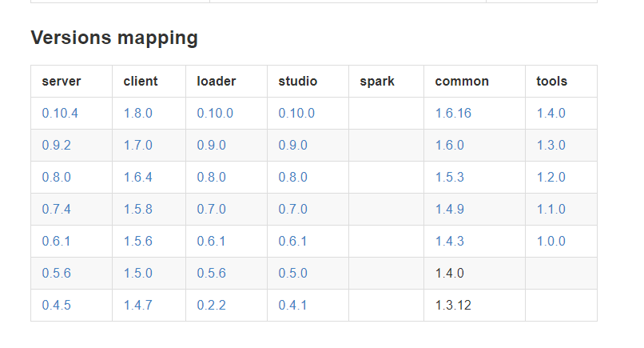
Task: Click 0.6.1 in the studio column
Action: pyautogui.click(x=293, y=241)
